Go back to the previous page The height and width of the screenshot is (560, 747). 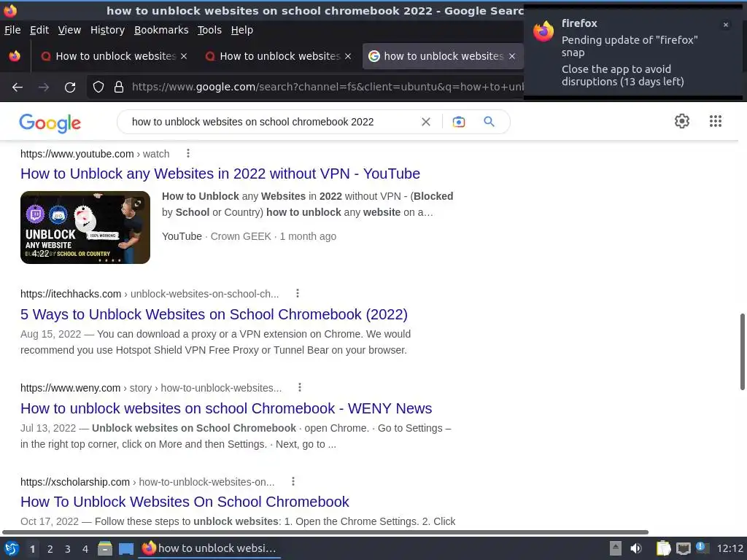pos(18,87)
